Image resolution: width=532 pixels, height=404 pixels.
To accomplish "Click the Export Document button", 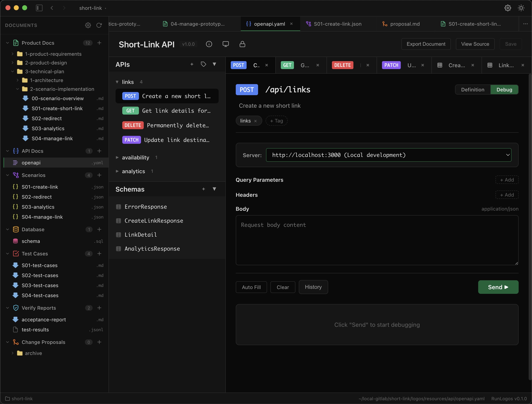I will click(426, 44).
